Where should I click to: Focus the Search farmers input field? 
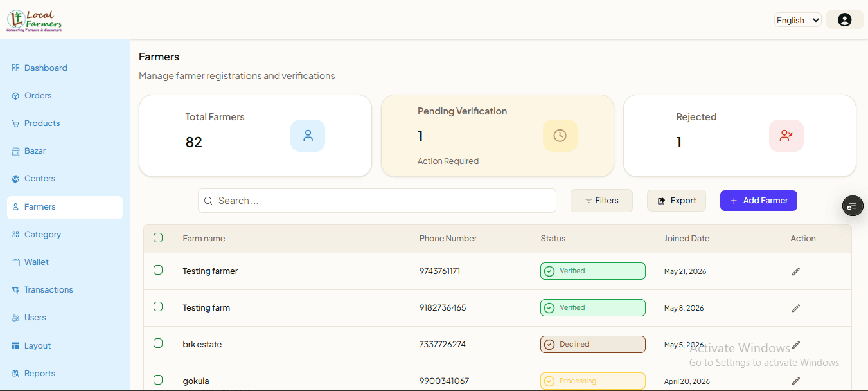click(x=377, y=201)
